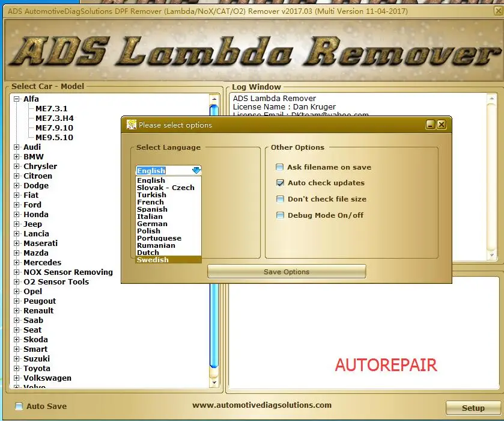The height and width of the screenshot is (421, 504).
Task: Collapse the Alfa tree node
Action: tap(16, 99)
